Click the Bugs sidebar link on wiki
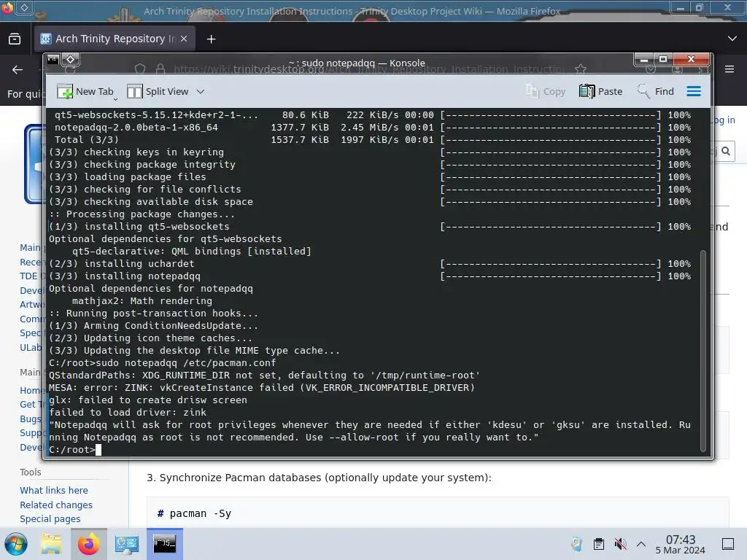The width and height of the screenshot is (747, 560). click(31, 419)
